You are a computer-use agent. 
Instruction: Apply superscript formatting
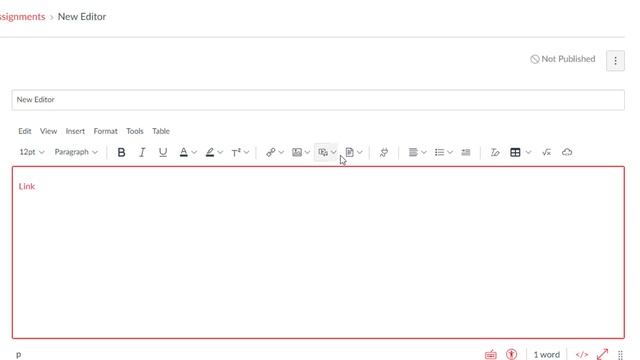pos(236,152)
